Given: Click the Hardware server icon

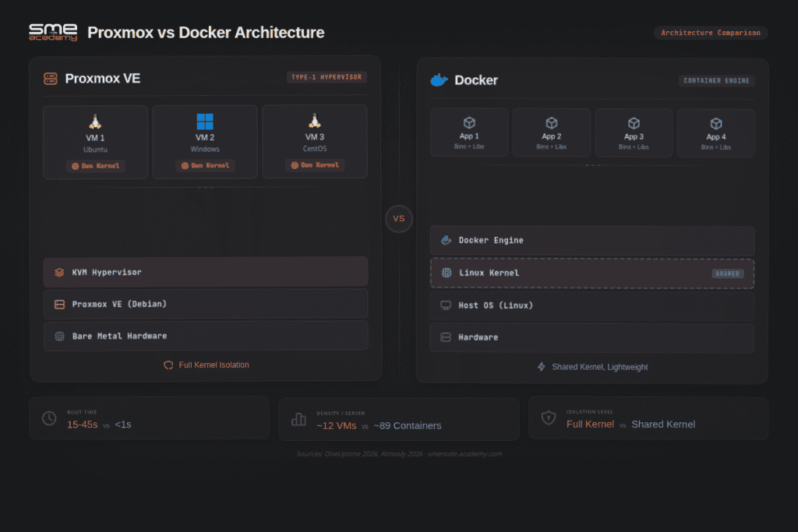Looking at the screenshot, I should (446, 337).
